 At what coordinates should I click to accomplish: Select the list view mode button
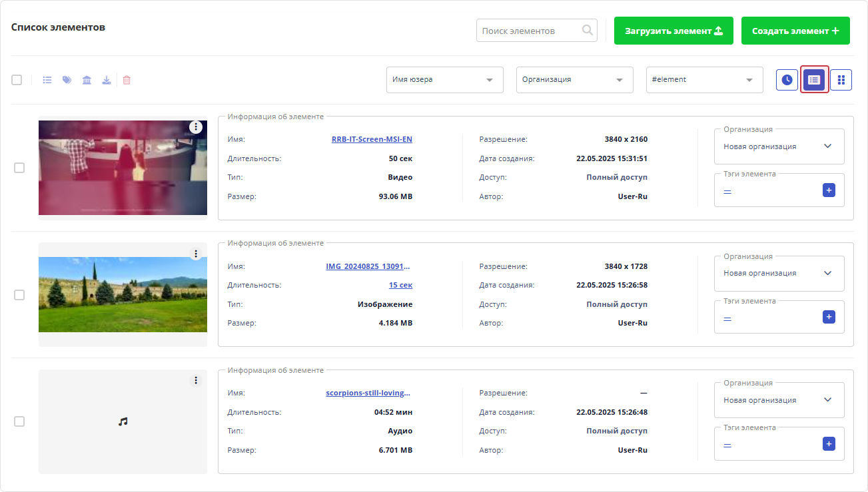pos(814,80)
